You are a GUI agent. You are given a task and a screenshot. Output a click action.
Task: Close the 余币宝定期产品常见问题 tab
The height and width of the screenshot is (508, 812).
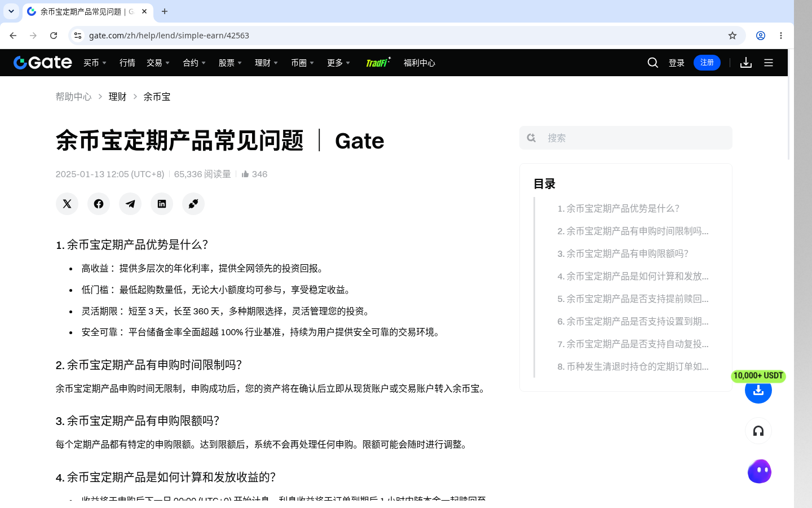click(144, 11)
